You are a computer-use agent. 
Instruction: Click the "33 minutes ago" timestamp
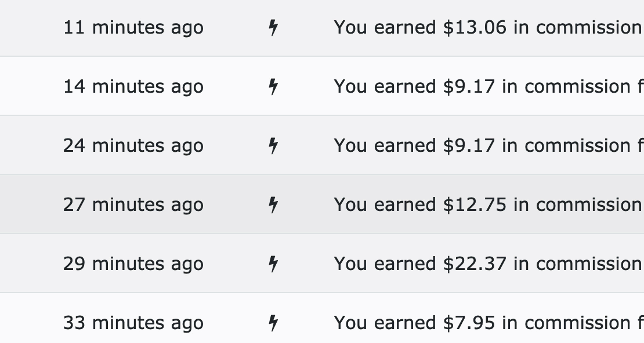133,323
